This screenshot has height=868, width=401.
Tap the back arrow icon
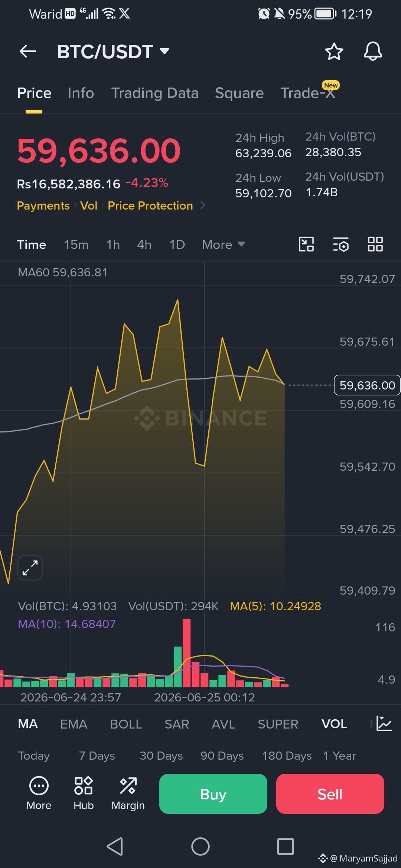(x=28, y=51)
